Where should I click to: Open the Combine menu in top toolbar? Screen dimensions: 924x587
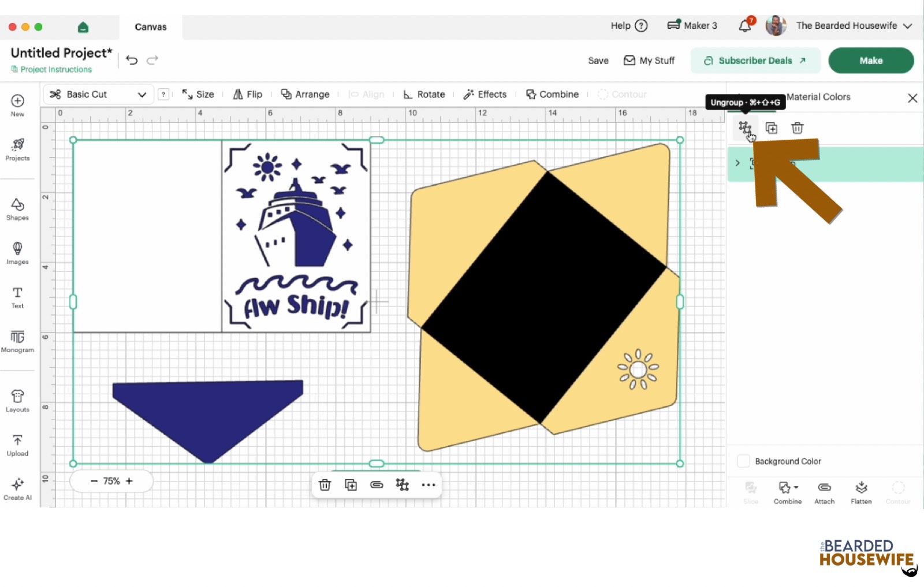552,95
